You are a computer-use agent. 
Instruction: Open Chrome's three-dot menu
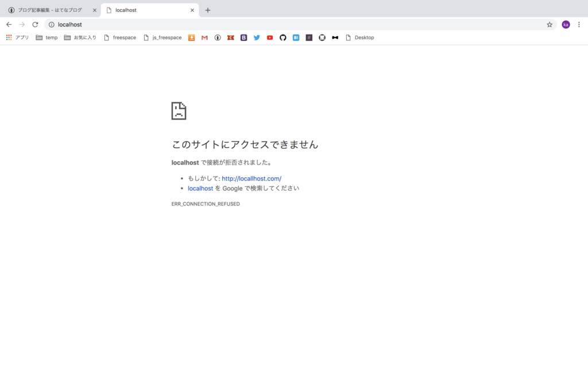pyautogui.click(x=579, y=24)
